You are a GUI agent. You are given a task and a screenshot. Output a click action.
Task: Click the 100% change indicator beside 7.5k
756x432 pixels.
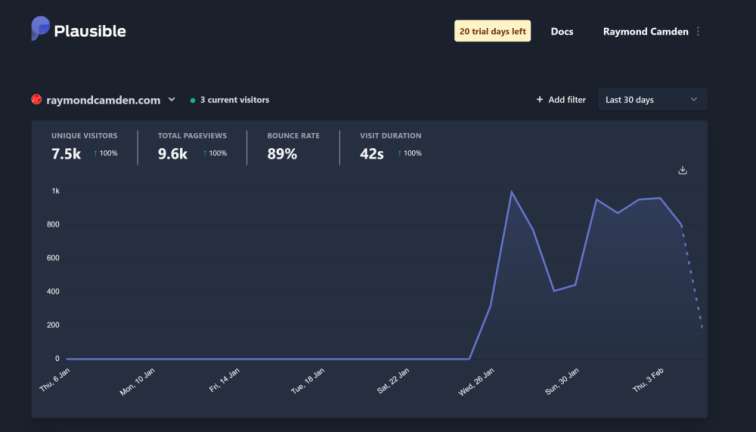(106, 153)
